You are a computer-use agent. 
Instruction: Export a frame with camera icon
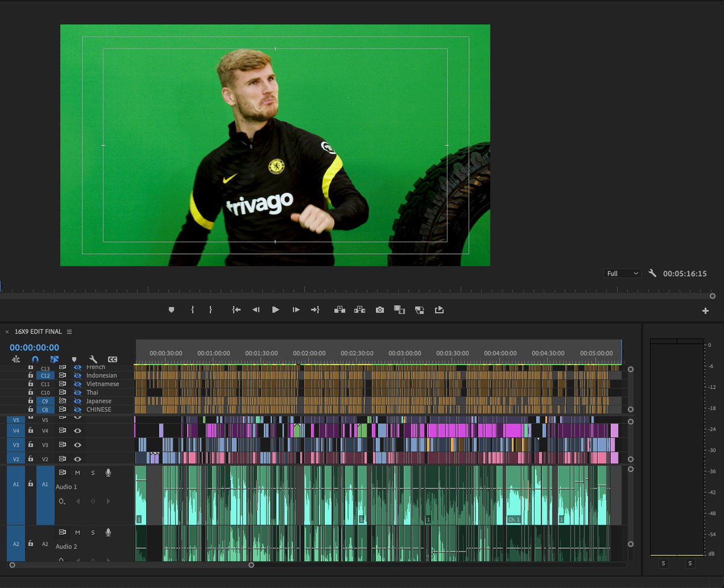379,309
